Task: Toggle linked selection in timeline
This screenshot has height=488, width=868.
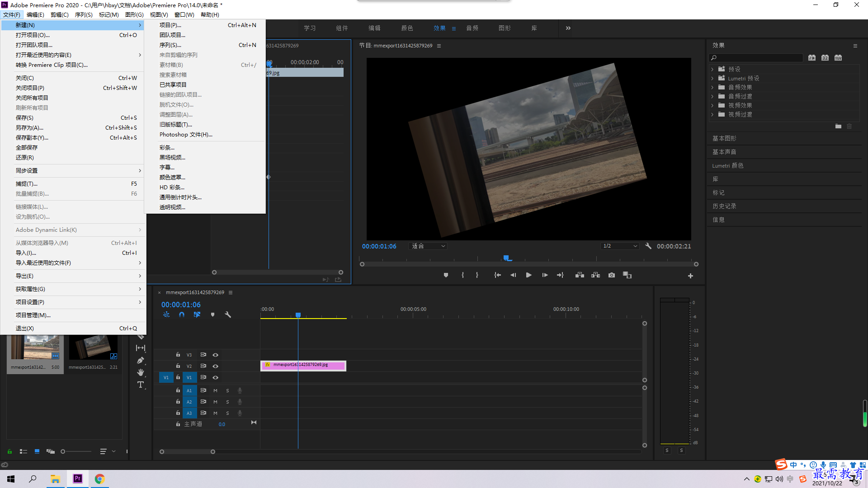Action: point(197,314)
